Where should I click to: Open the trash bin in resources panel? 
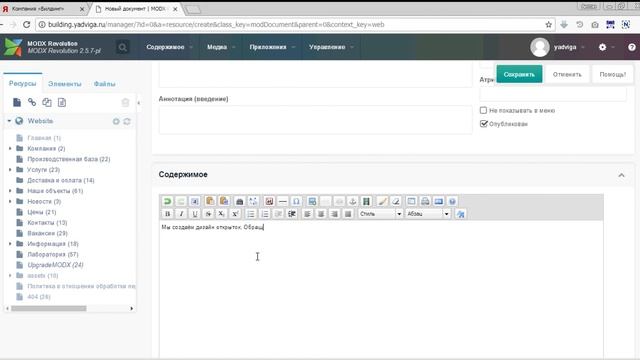pyautogui.click(x=125, y=102)
